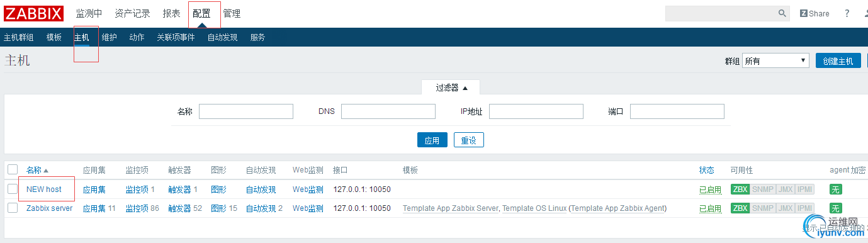868x243 pixels.
Task: Open the 配置 menu
Action: pos(201,13)
